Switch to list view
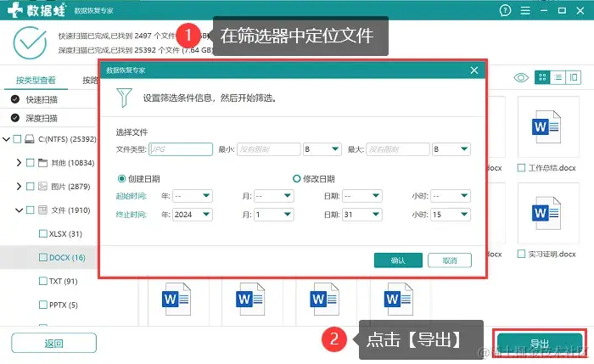Viewport: 594px width, 364px height. (558, 77)
